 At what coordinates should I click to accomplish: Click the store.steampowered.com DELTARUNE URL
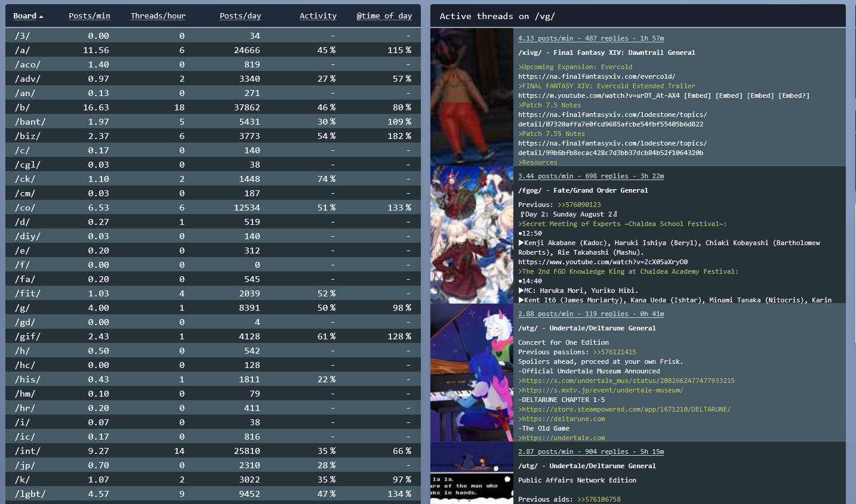coord(624,409)
